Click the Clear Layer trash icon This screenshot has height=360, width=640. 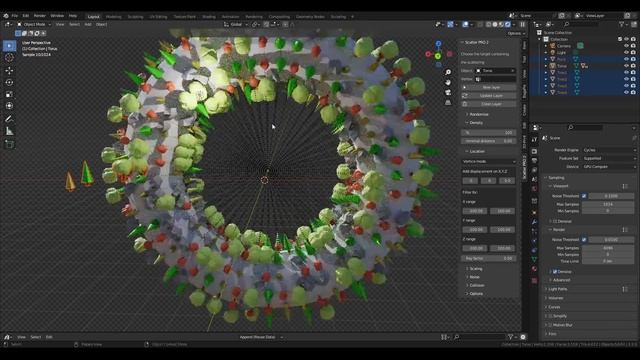point(464,104)
